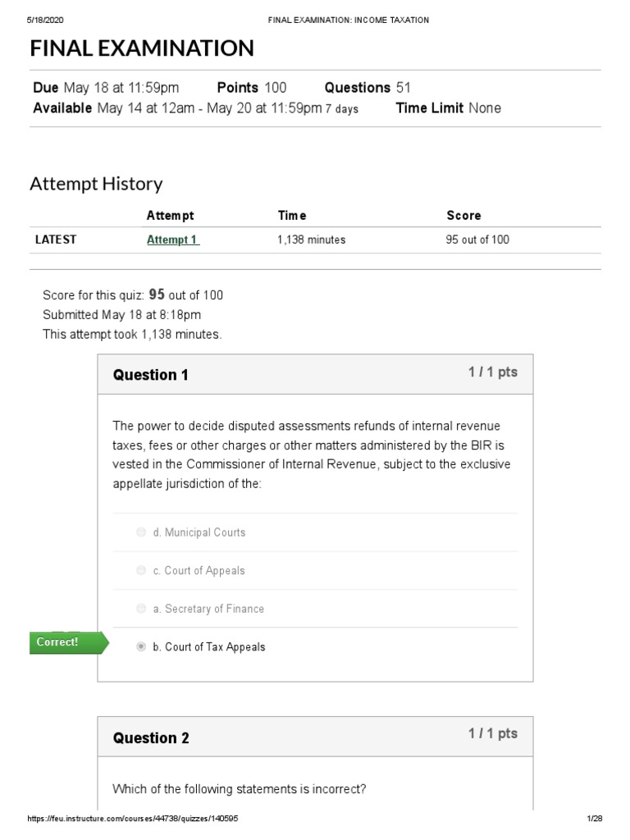Click the green Correct! flag
This screenshot has width=630, height=840.
click(69, 642)
